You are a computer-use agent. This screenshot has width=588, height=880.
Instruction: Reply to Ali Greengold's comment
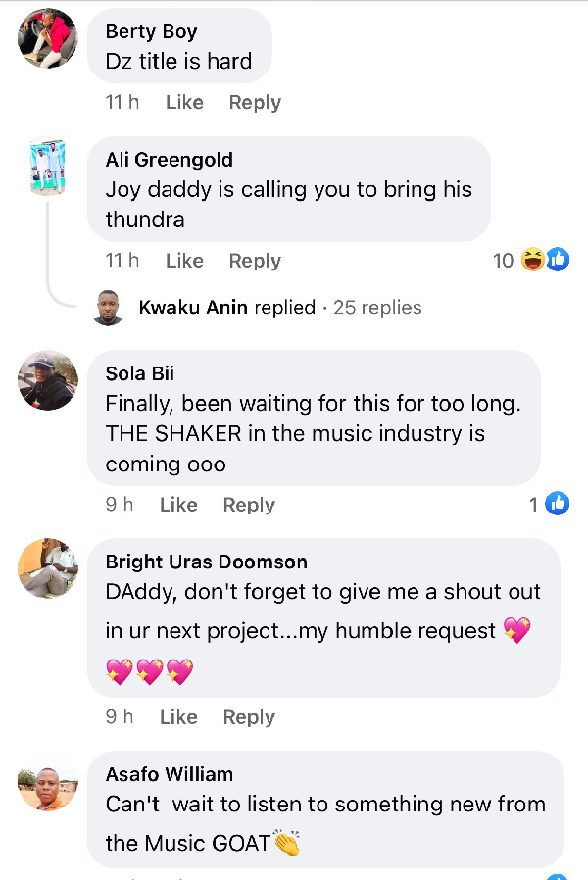(255, 261)
